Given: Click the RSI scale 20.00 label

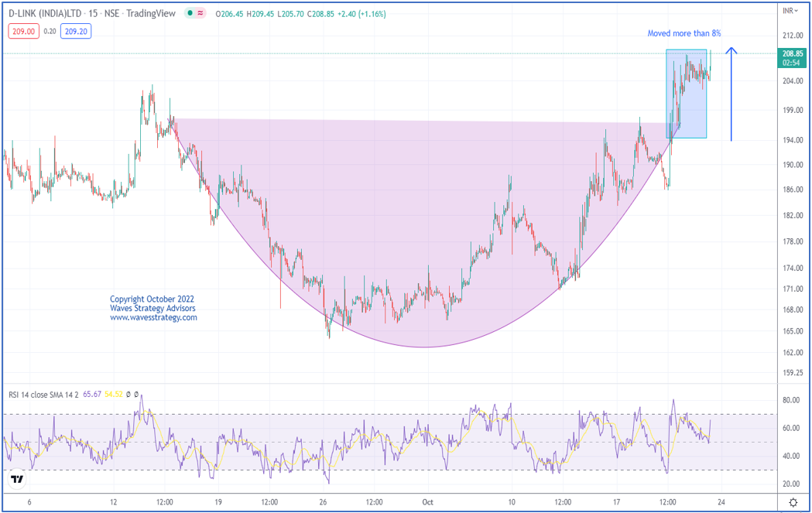Looking at the screenshot, I should pyautogui.click(x=791, y=484).
